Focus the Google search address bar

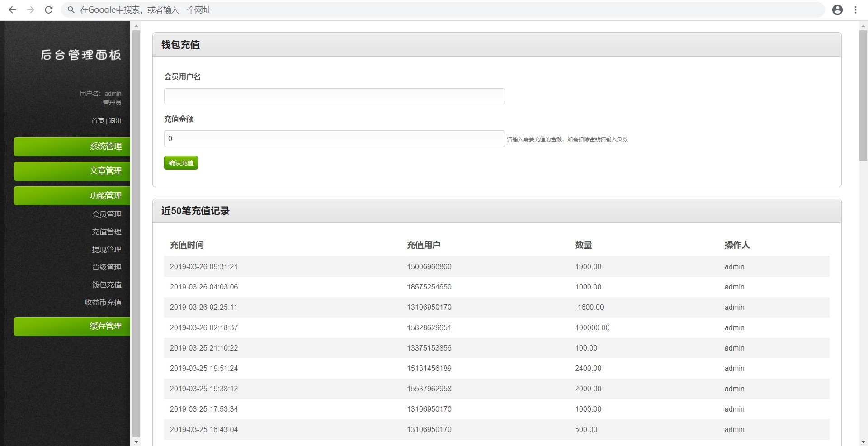click(x=443, y=10)
